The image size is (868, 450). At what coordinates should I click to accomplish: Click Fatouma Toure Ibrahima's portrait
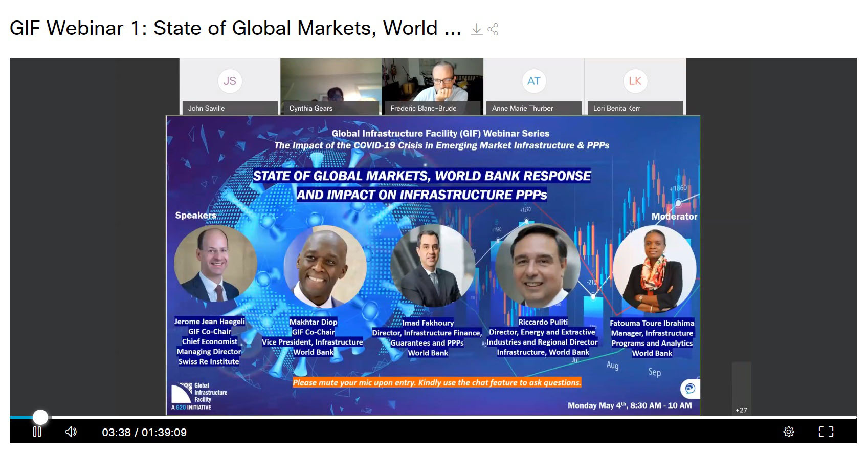(655, 269)
